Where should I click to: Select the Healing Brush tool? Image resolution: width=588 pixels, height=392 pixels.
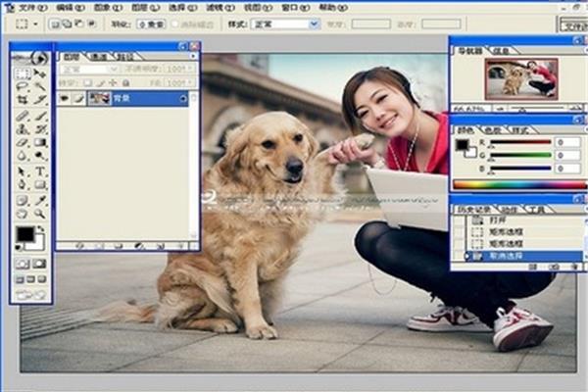tap(23, 116)
